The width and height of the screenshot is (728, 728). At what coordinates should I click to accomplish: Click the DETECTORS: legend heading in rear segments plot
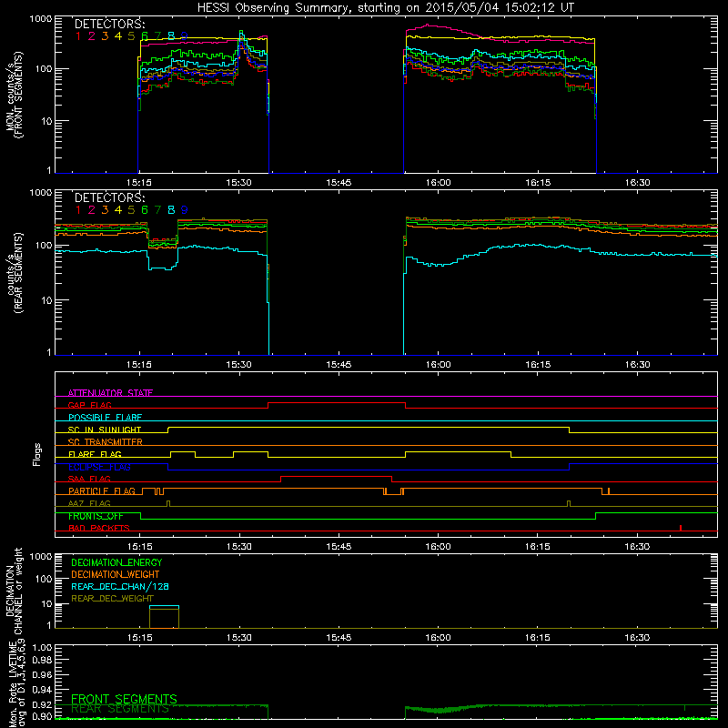110,197
